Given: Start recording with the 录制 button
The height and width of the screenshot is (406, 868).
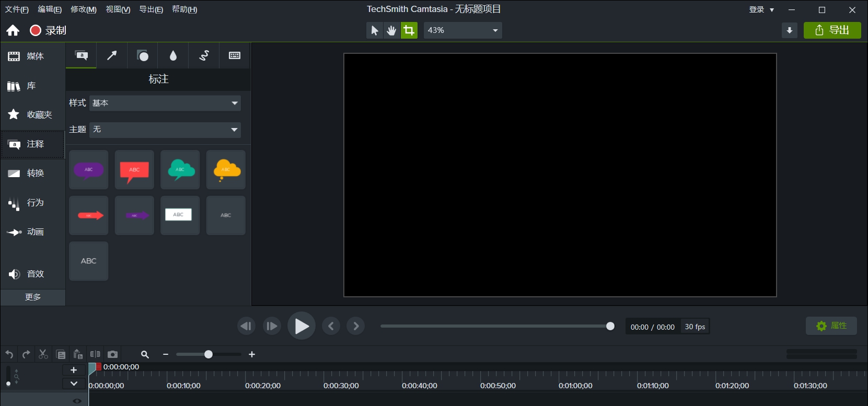Looking at the screenshot, I should click(48, 30).
